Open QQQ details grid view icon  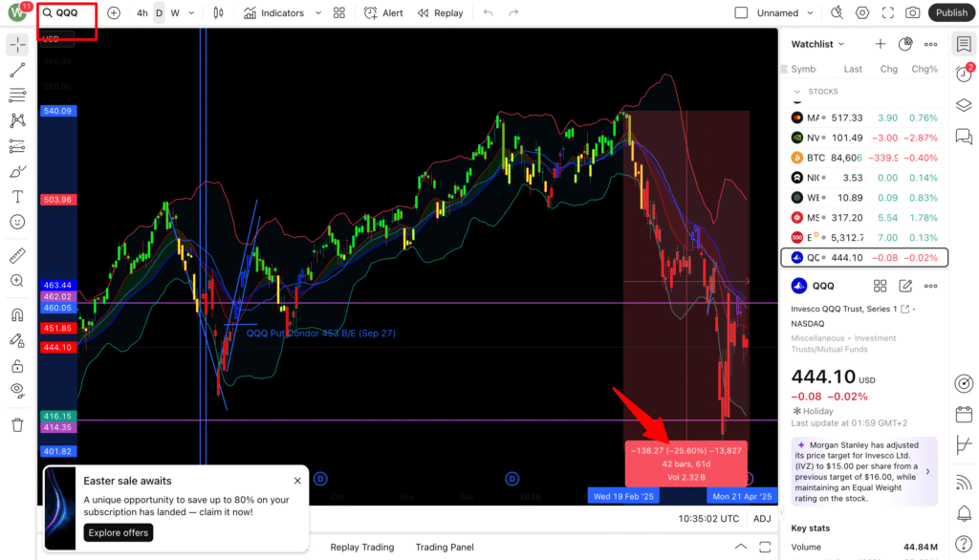pos(881,286)
